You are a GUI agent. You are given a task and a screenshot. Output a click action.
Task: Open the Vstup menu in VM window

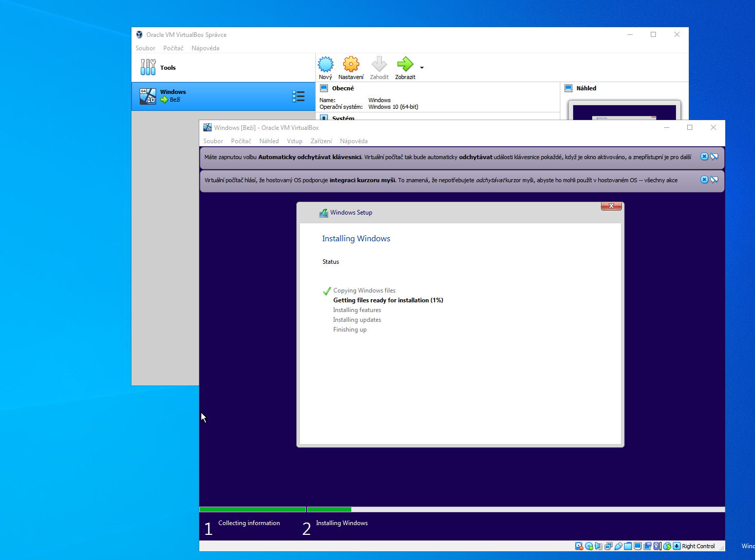(295, 141)
